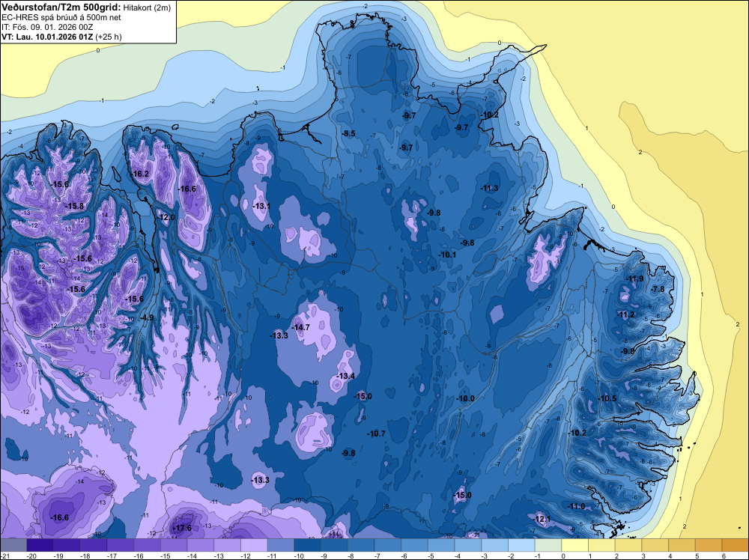This screenshot has height=560, width=749.
Task: Click the '-14.7' temperature value
Action: tap(301, 327)
